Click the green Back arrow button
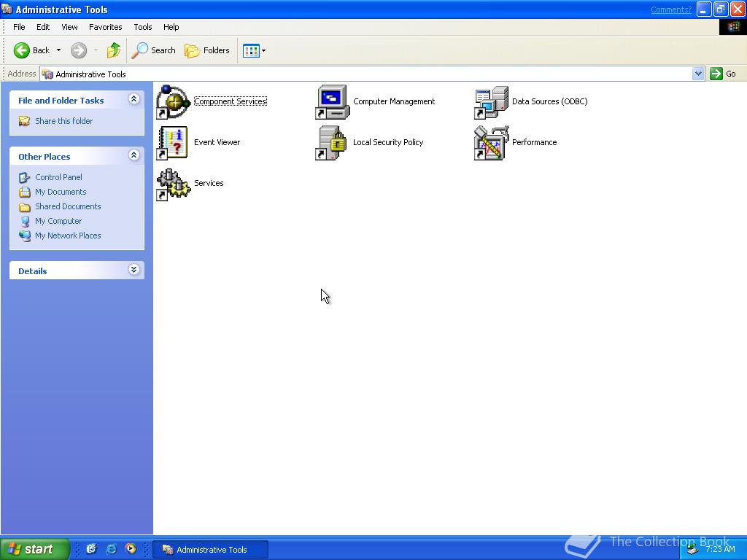The width and height of the screenshot is (747, 560). pyautogui.click(x=31, y=50)
